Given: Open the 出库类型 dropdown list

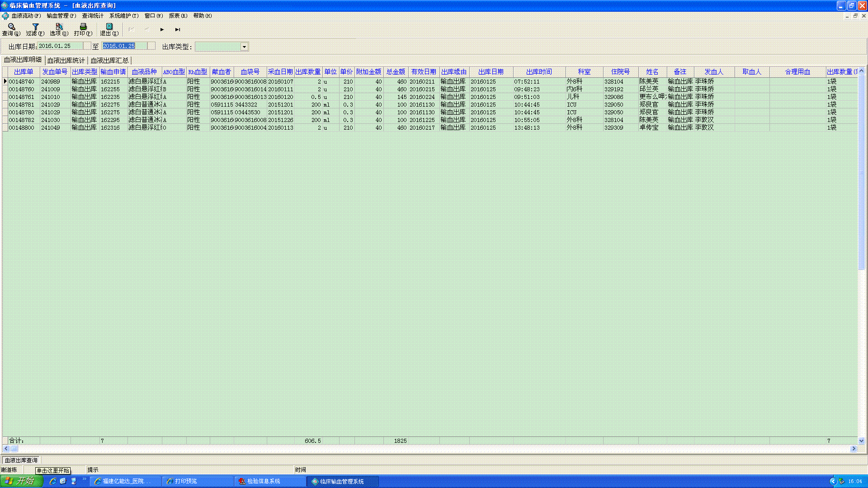Looking at the screenshot, I should tap(244, 47).
